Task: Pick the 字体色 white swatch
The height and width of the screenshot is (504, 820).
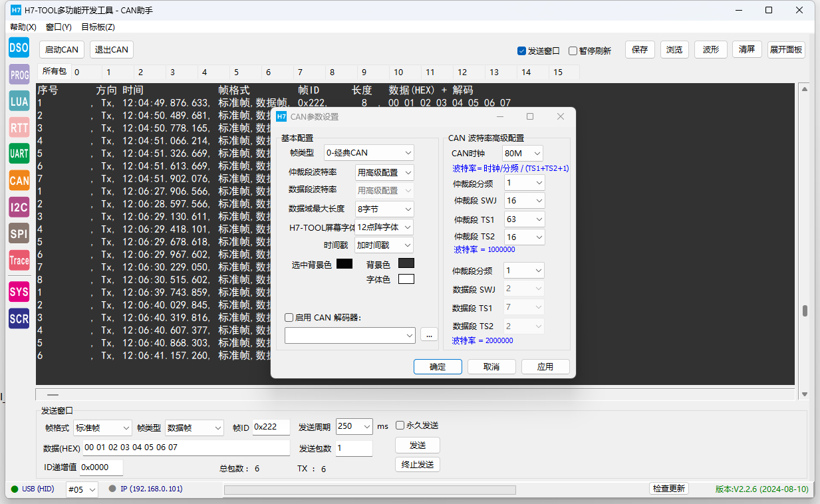Action: click(406, 279)
